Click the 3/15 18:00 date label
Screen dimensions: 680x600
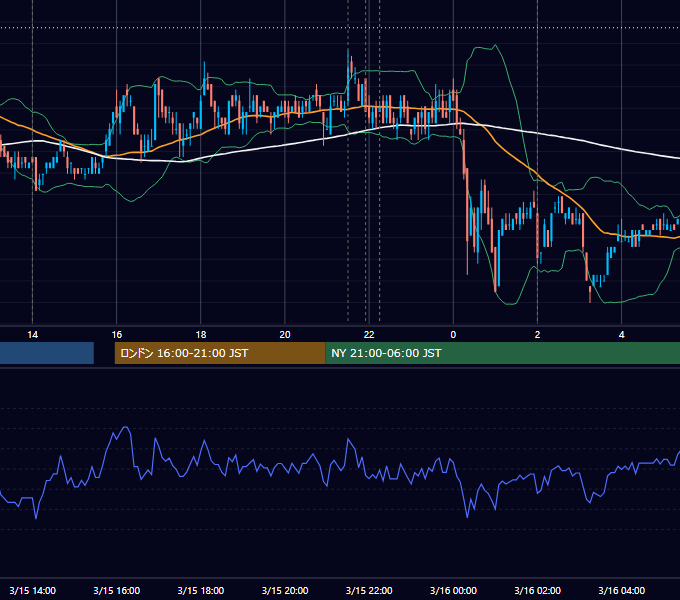201,590
